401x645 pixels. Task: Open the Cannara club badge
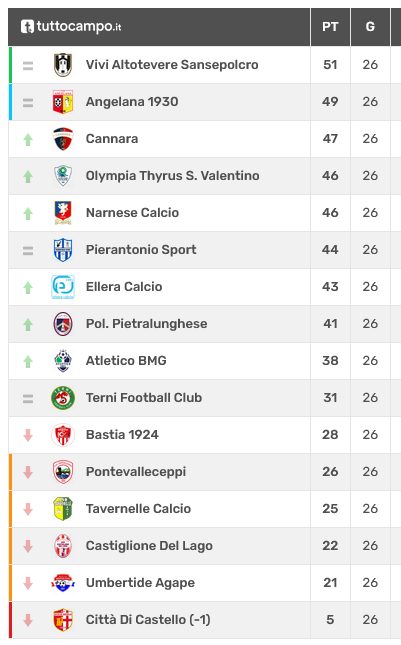(63, 139)
